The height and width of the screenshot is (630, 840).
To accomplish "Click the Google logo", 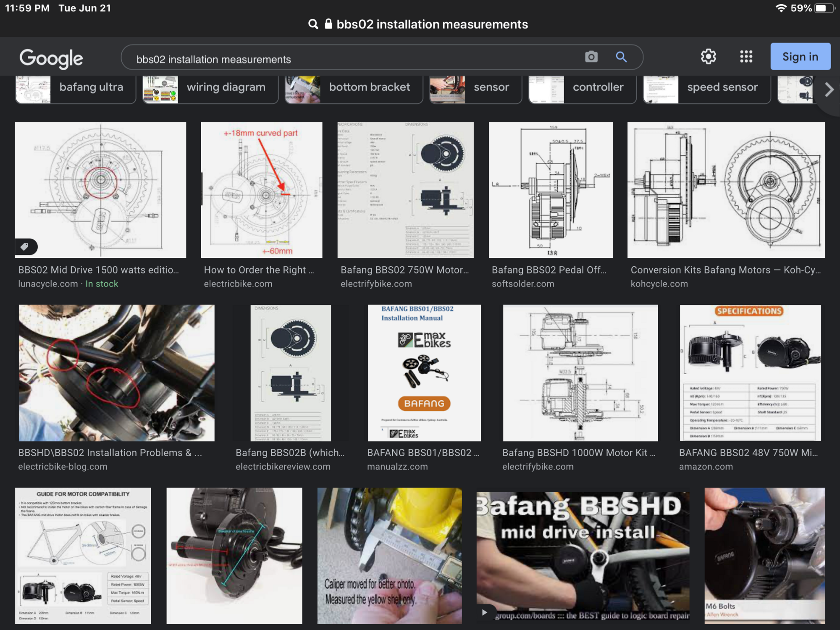I will tap(51, 58).
